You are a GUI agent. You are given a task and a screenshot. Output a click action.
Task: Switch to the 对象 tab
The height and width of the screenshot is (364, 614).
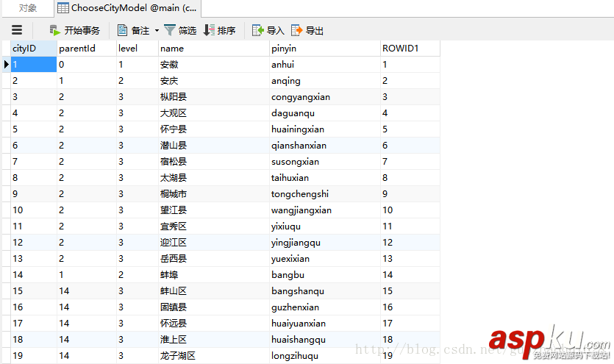pos(28,8)
